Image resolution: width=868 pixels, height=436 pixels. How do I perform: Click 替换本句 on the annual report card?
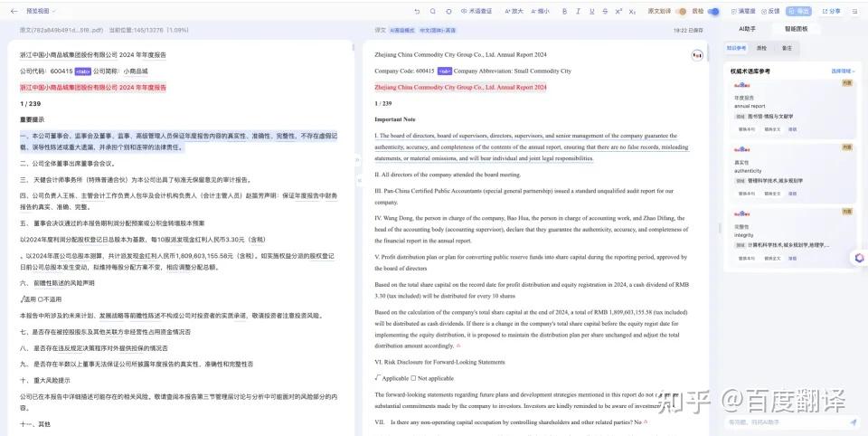click(746, 129)
